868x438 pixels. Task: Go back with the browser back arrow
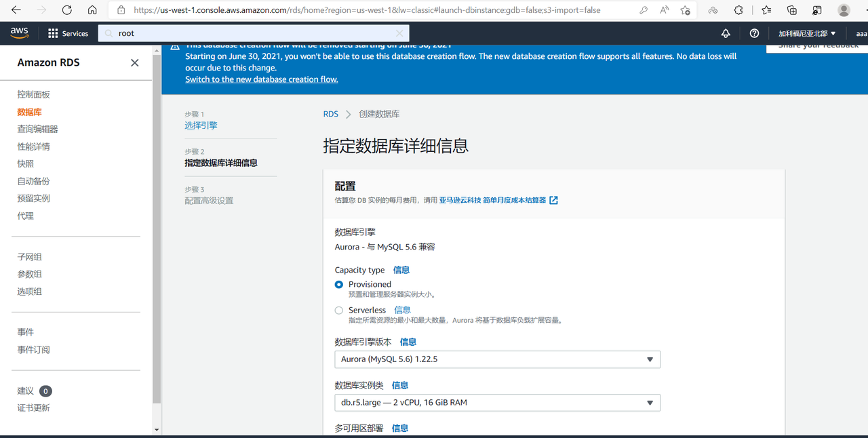click(x=16, y=10)
